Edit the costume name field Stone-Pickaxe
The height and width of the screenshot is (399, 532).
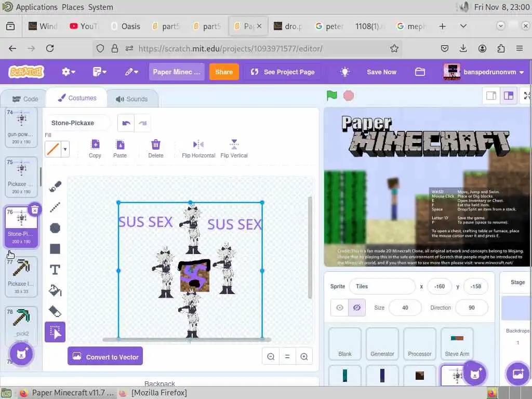point(77,123)
